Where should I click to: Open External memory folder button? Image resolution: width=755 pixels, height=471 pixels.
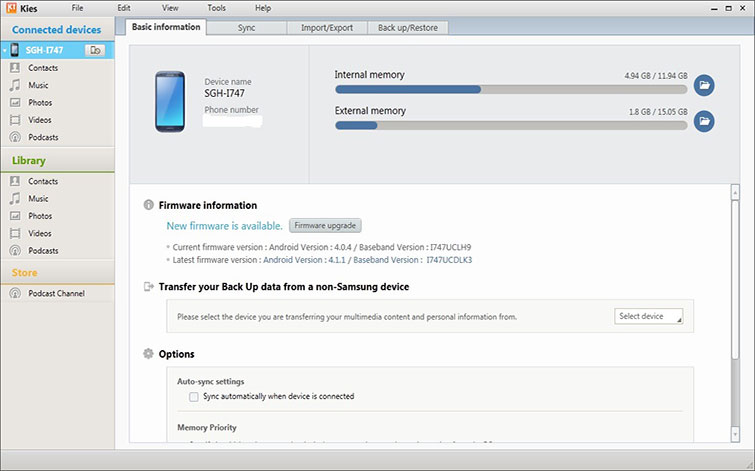point(704,121)
